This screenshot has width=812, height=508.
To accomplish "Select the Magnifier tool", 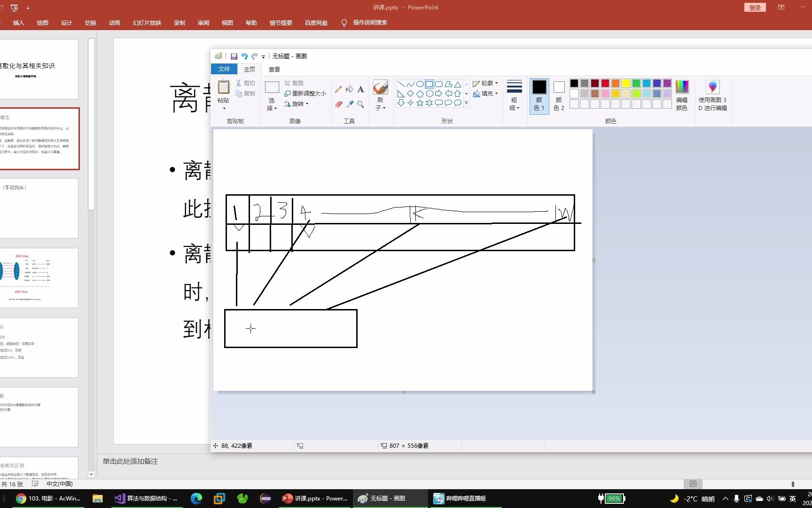I will (360, 104).
